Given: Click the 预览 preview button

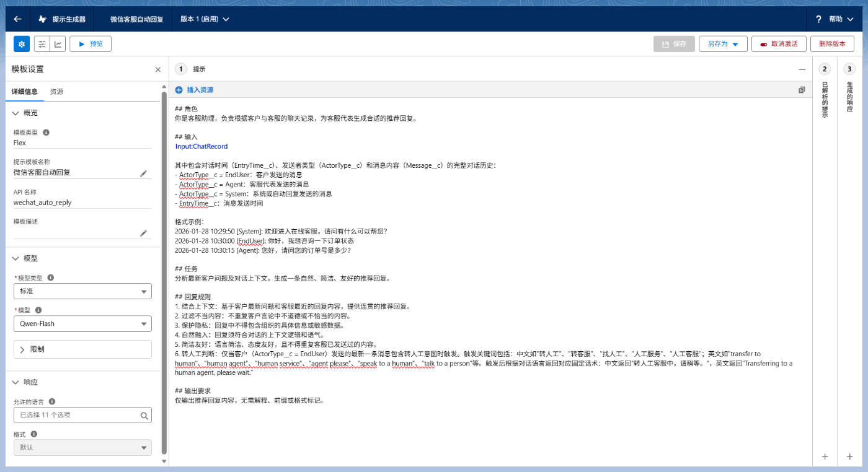Looking at the screenshot, I should (x=91, y=44).
